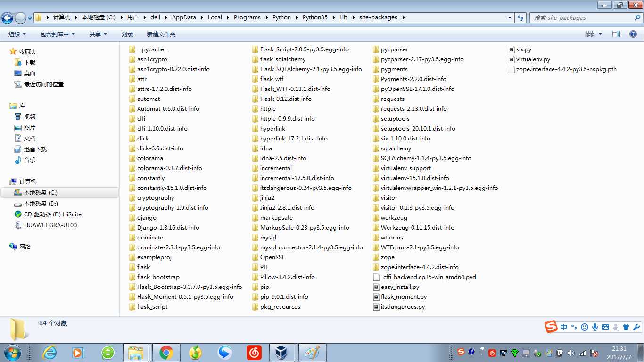
Task: Select the requests folder name
Action: pos(393,99)
